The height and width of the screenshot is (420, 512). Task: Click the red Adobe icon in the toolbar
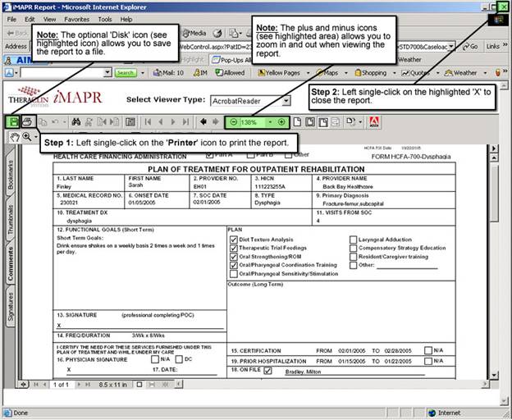[374, 122]
